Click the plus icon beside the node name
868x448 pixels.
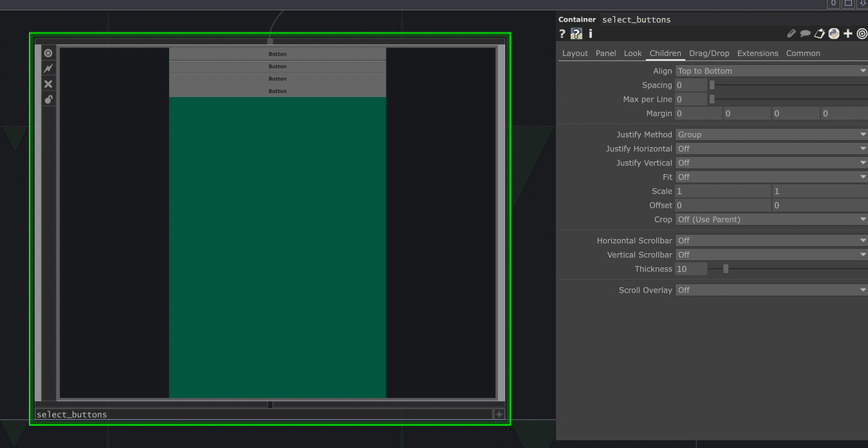tap(499, 414)
